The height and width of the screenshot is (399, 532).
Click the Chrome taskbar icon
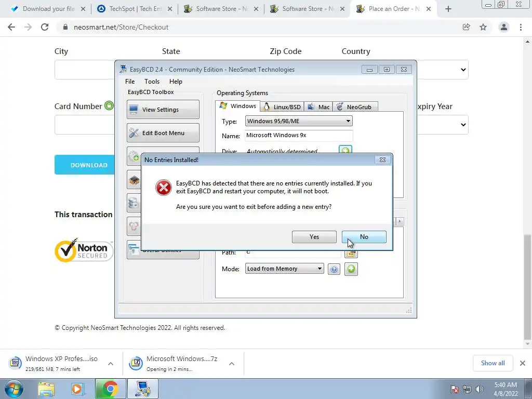110,389
